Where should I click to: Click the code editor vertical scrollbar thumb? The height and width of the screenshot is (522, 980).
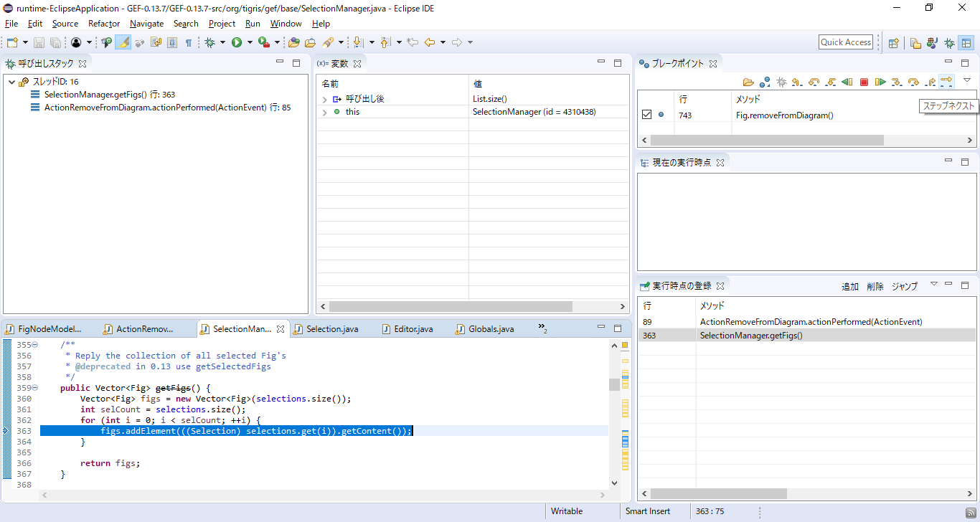[x=614, y=384]
